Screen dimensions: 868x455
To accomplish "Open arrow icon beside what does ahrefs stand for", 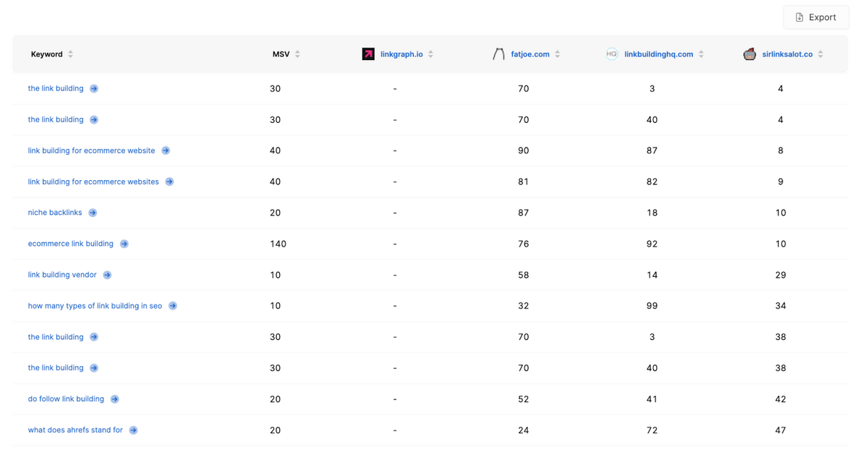I will point(133,430).
